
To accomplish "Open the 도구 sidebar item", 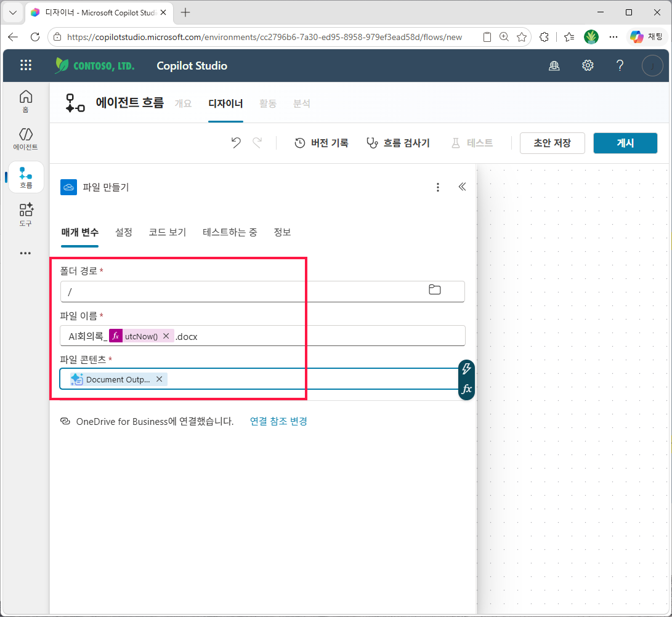I will (26, 215).
